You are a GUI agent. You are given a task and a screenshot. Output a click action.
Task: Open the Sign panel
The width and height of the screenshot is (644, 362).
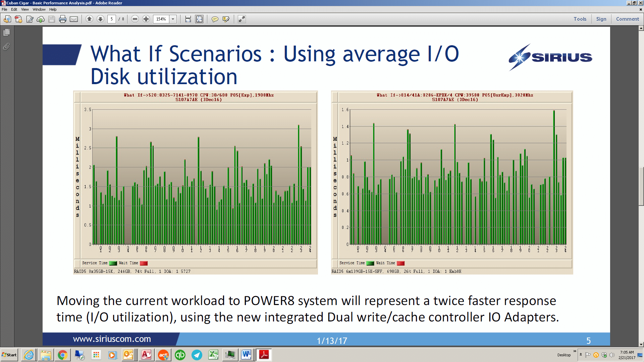point(601,19)
